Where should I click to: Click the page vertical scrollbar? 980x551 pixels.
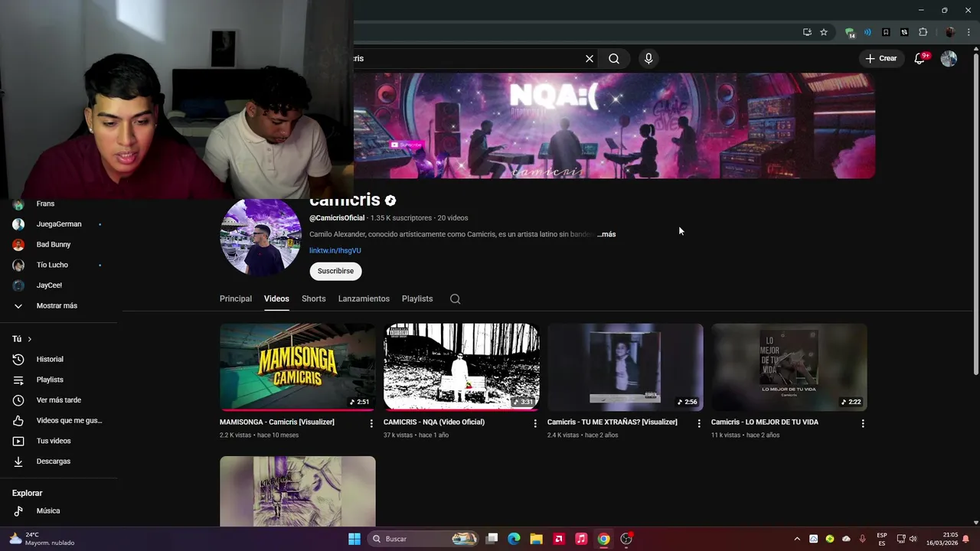point(975,214)
